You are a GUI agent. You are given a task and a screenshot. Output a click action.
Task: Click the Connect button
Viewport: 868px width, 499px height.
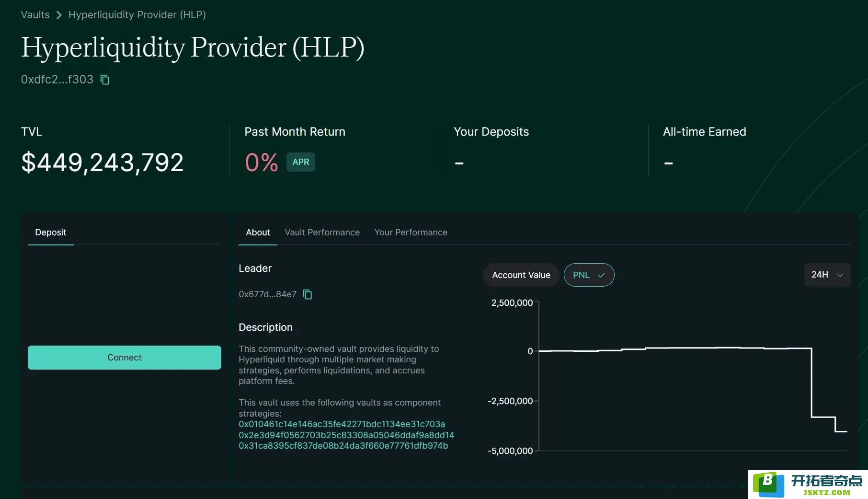(x=125, y=358)
